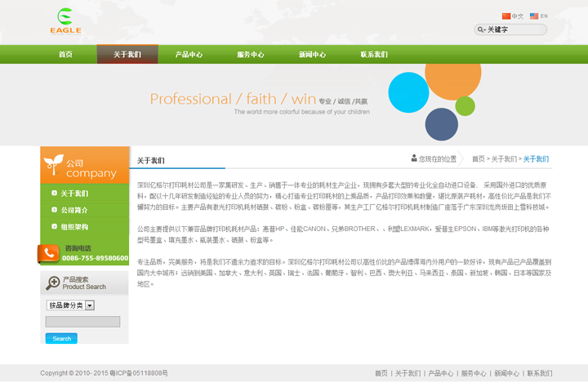
Task: Open 公司简介 in the sidebar
Action: click(74, 210)
